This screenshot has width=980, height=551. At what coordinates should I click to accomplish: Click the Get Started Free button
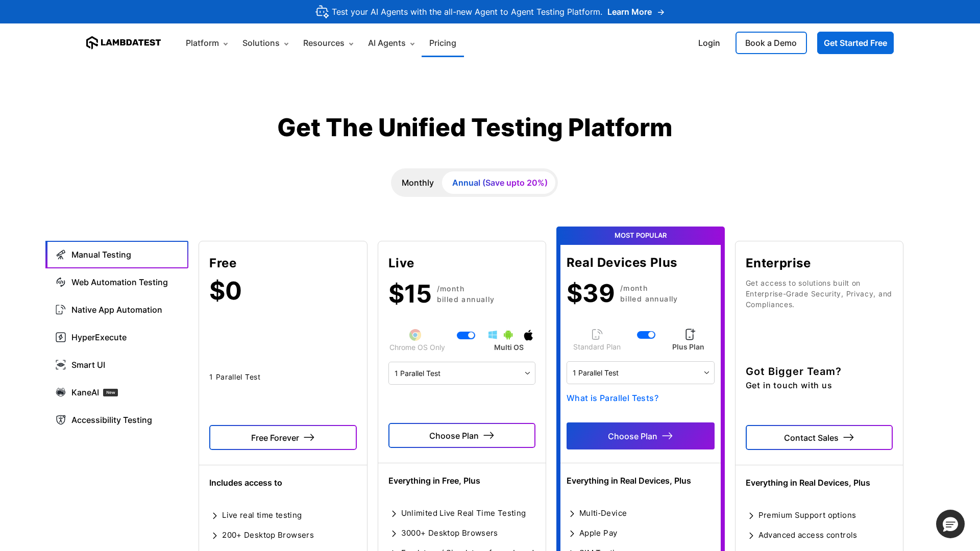pos(855,43)
